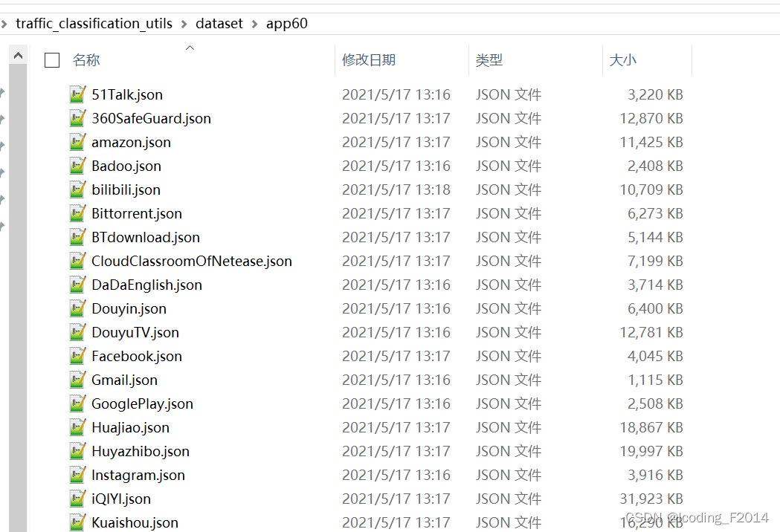Open breadcrumb arrow before traffic_classification_utils

click(x=4, y=24)
